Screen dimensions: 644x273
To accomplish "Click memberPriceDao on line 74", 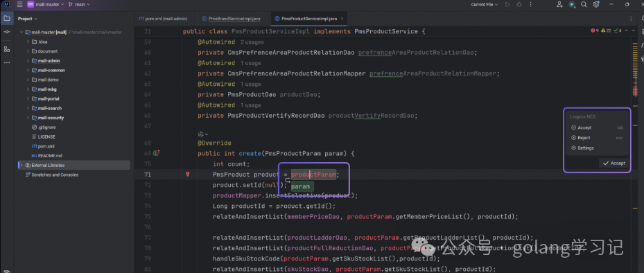I will point(313,216).
